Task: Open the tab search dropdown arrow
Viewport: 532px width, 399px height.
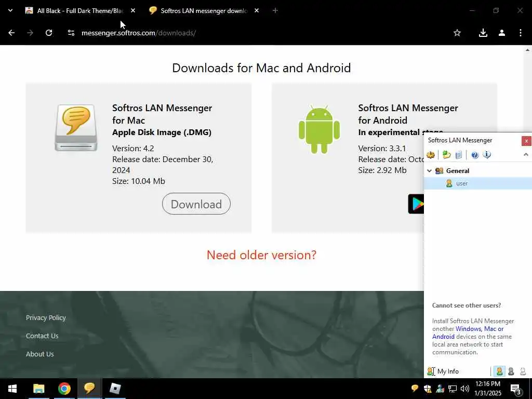Action: 10,10
